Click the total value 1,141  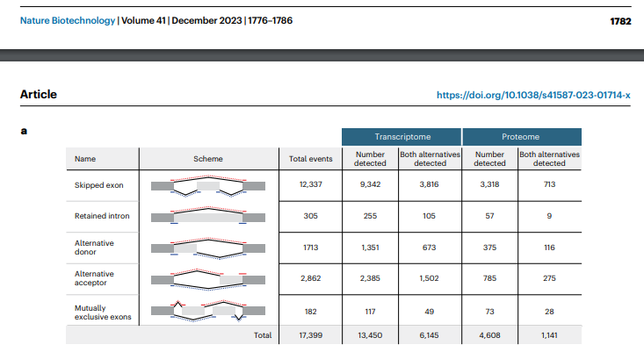549,335
